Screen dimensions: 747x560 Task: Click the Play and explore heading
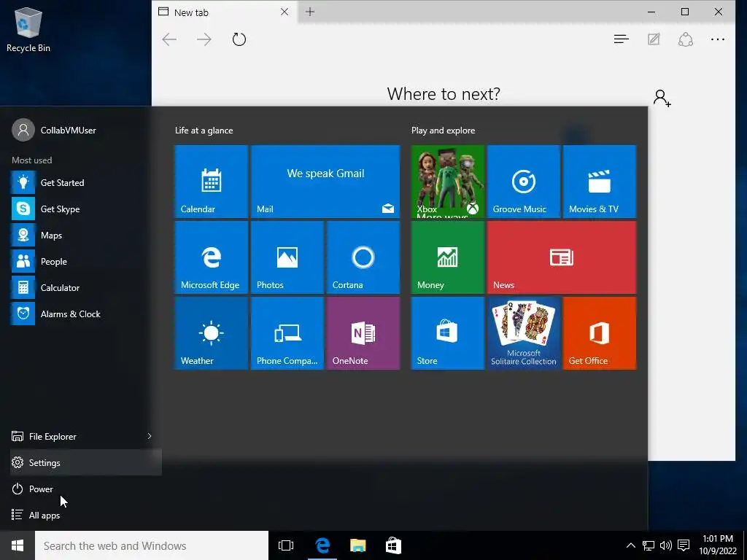(x=443, y=131)
